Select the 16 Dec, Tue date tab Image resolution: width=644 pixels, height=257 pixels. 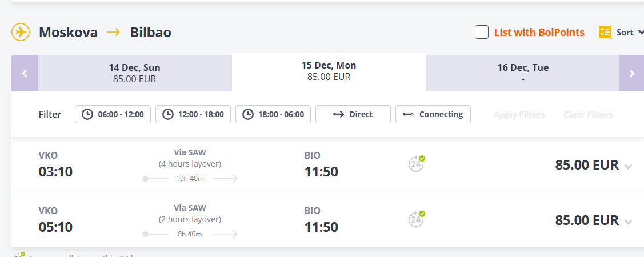coord(523,73)
